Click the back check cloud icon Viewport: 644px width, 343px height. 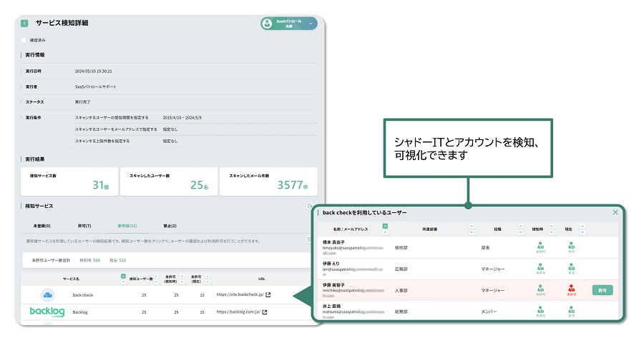tap(47, 294)
